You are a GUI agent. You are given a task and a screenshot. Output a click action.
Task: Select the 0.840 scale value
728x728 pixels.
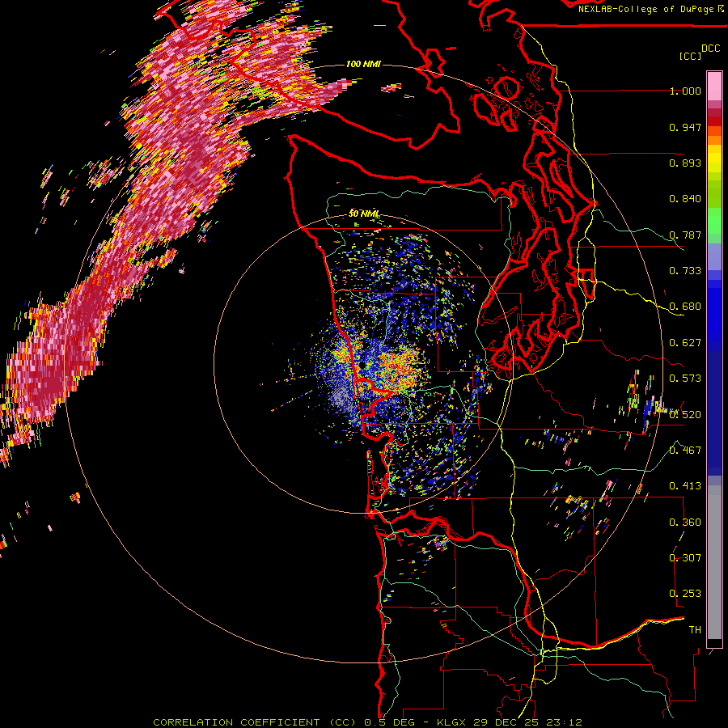coord(685,199)
